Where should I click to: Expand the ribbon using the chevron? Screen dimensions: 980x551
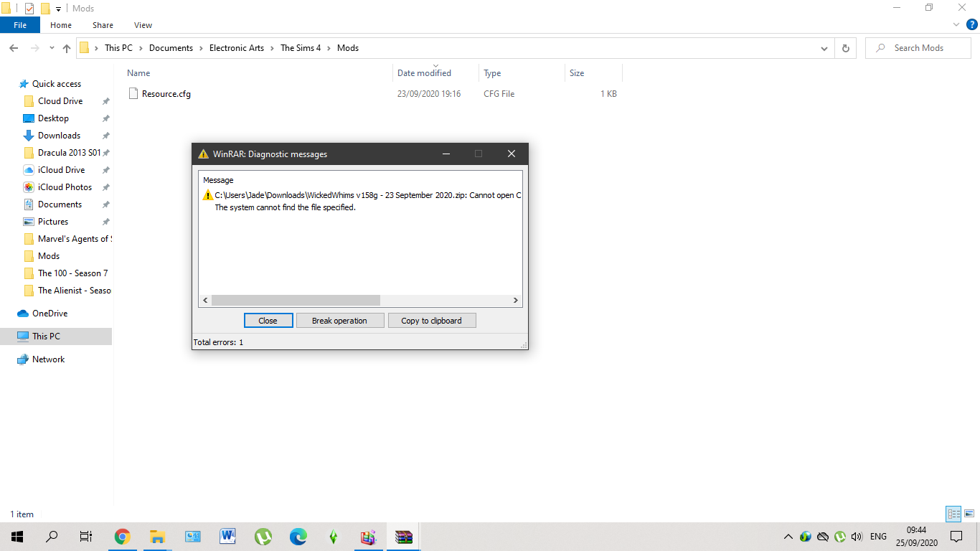956,25
